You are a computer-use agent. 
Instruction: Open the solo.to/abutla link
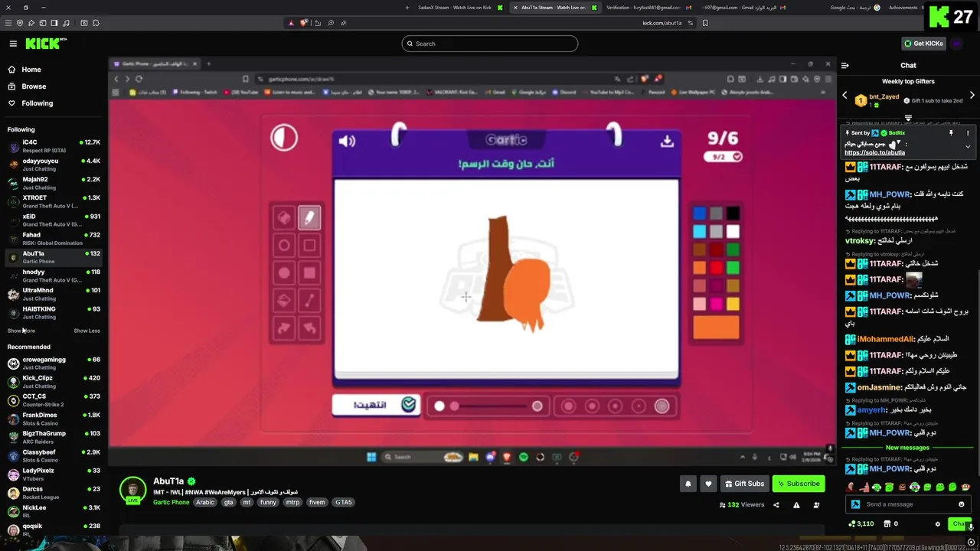click(874, 152)
